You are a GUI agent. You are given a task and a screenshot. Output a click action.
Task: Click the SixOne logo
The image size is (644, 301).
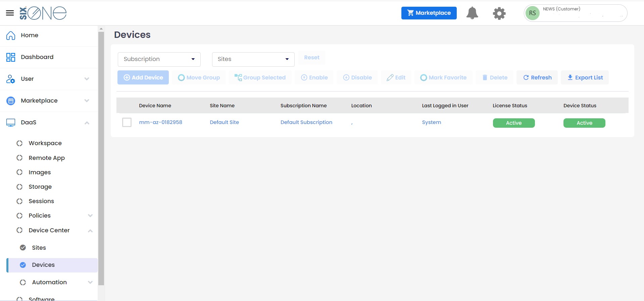pyautogui.click(x=43, y=13)
